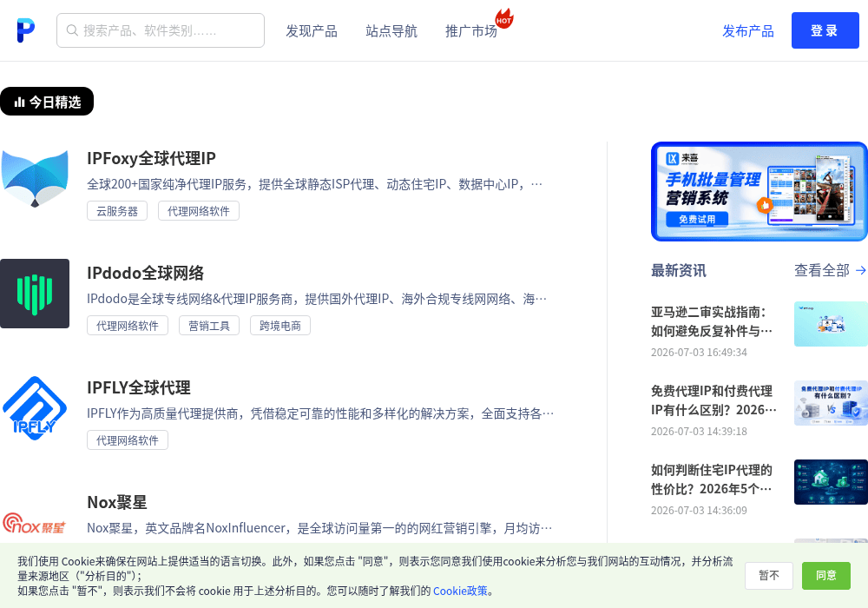Open the IPFLY全球代理 title
The width and height of the screenshot is (868, 608).
139,387
